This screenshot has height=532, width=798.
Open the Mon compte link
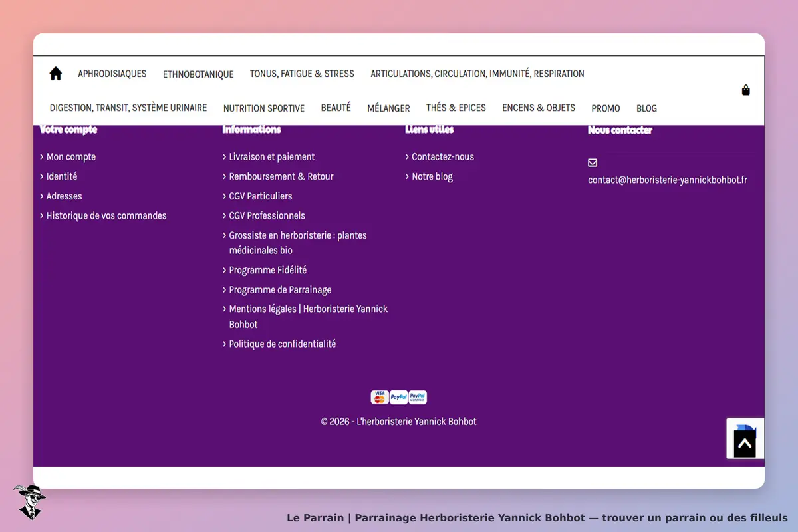click(x=71, y=157)
